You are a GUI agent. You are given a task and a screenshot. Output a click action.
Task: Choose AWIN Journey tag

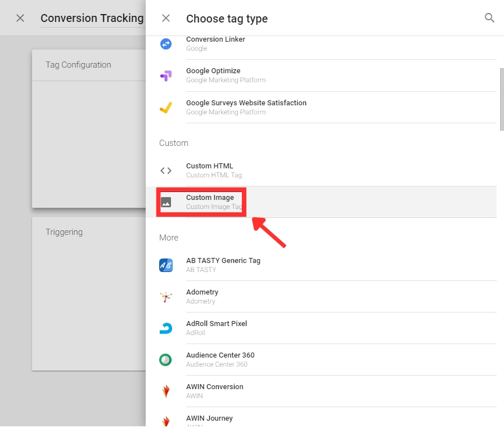[x=321, y=417]
